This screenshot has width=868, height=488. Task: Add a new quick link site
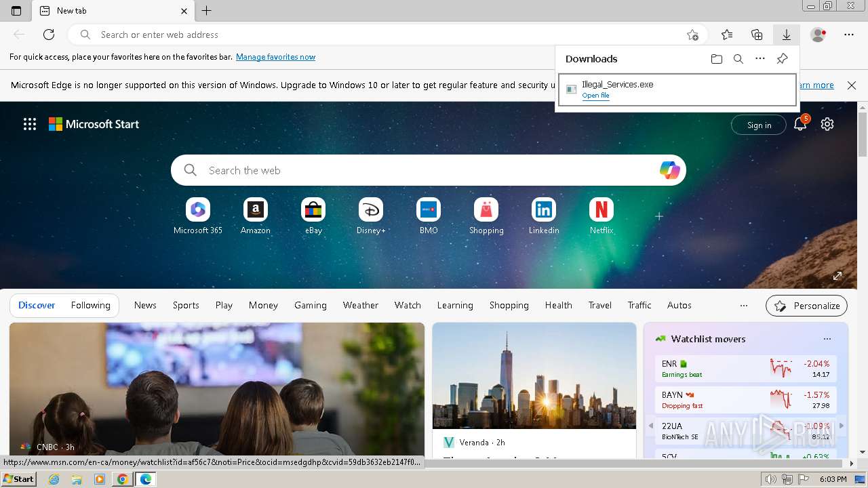pyautogui.click(x=658, y=216)
